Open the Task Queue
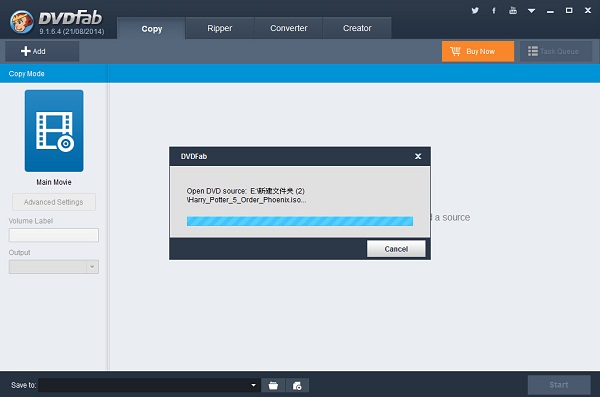The width and height of the screenshot is (600, 397). click(556, 51)
